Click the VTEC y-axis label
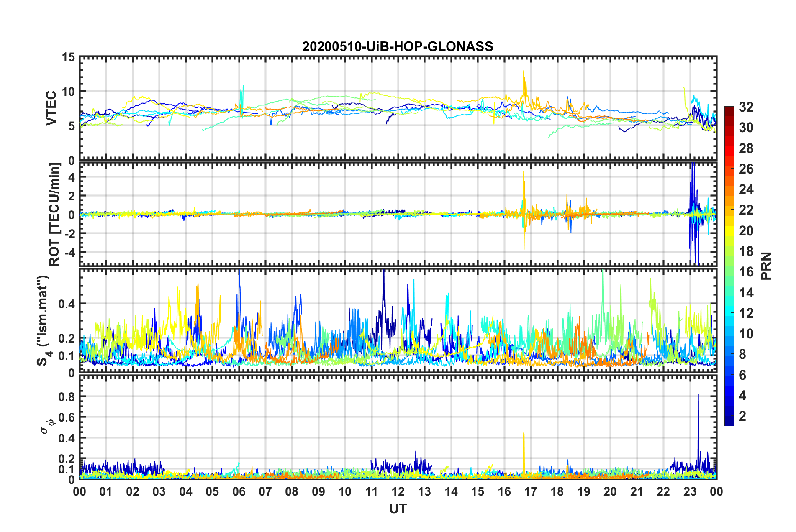 click(51, 108)
